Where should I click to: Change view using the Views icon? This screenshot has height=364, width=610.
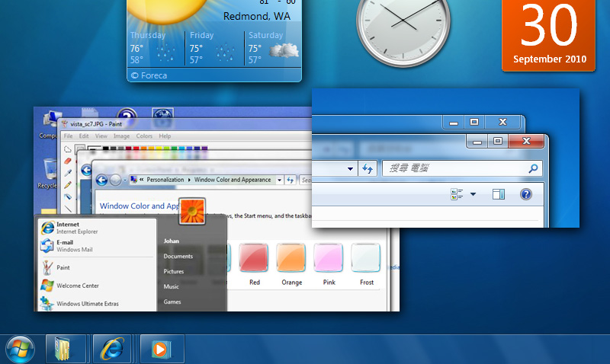[x=457, y=194]
